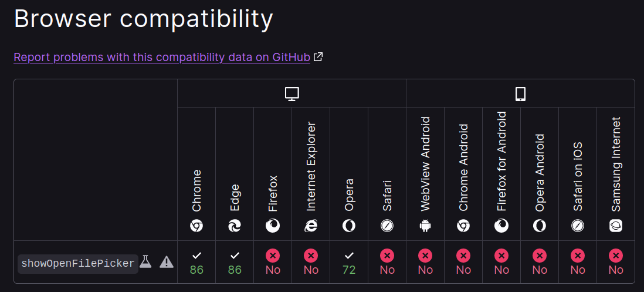Click the WebView Android robot icon
The image size is (644, 292).
pyautogui.click(x=425, y=226)
